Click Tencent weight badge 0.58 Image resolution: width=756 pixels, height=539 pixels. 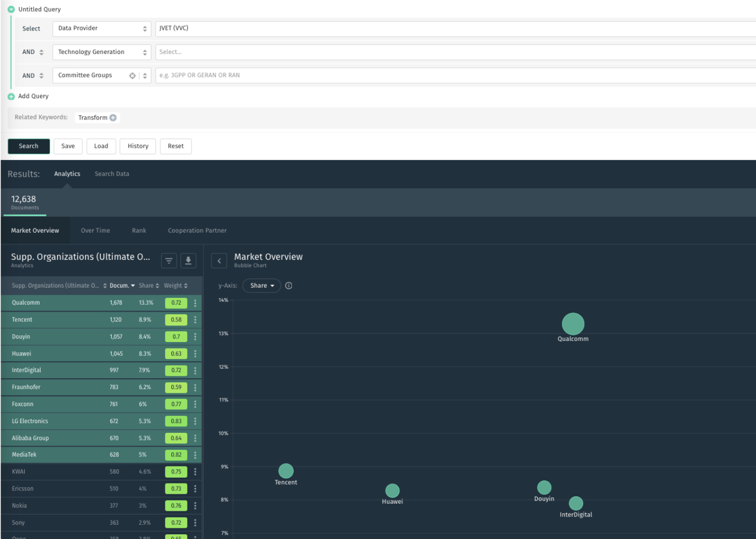176,320
